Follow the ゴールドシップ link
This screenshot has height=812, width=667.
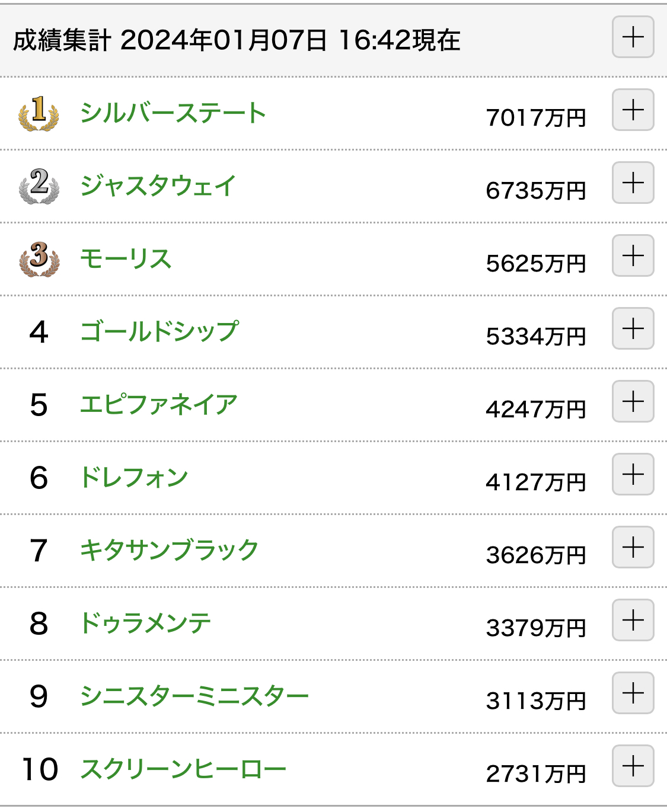pos(159,331)
